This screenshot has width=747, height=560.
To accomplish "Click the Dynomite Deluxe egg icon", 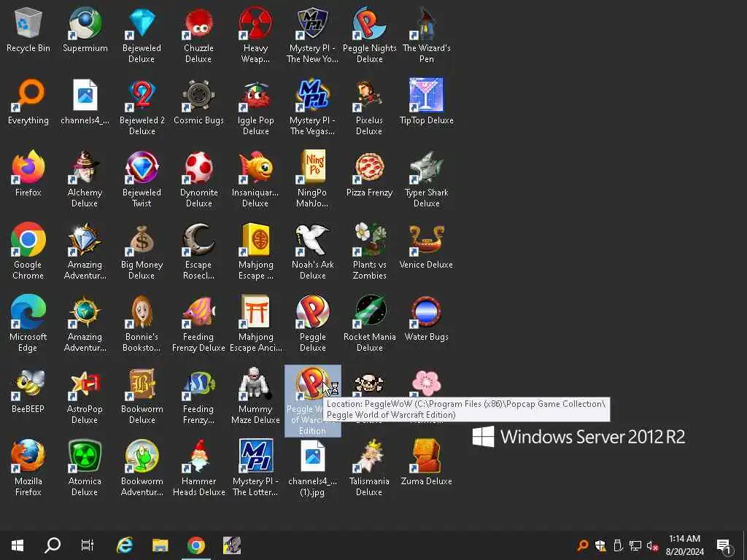I will click(198, 168).
